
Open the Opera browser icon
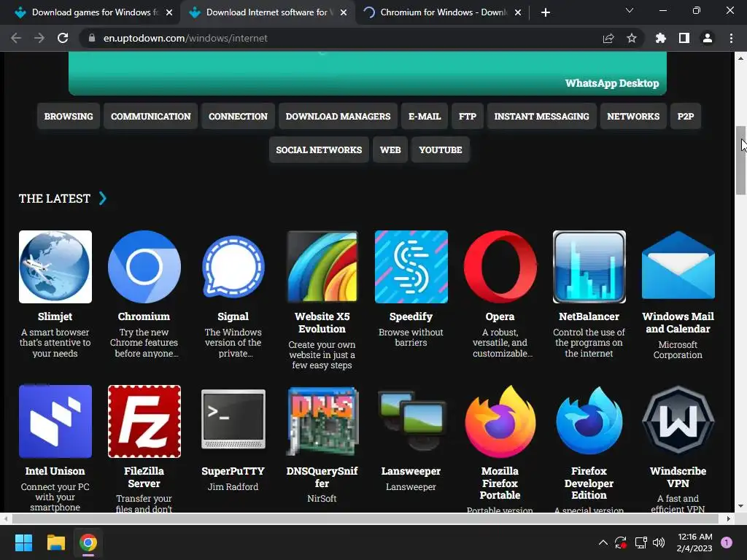click(500, 267)
